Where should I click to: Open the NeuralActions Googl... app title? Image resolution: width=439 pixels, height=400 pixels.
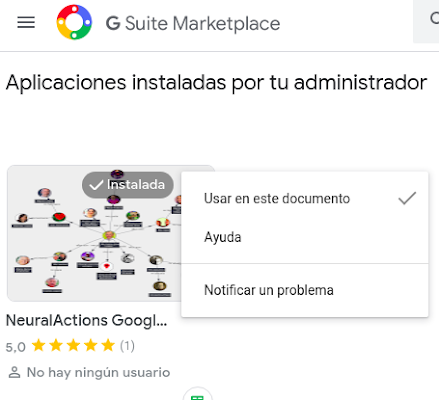[87, 320]
